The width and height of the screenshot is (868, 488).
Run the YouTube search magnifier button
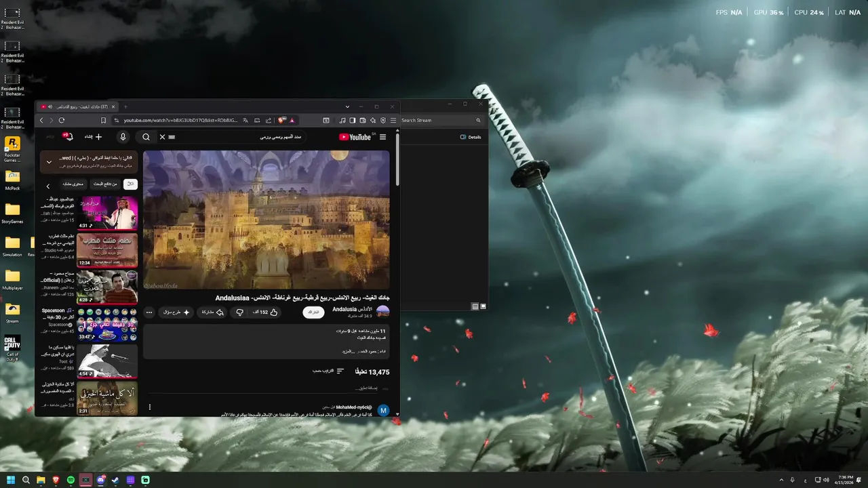pyautogui.click(x=146, y=137)
